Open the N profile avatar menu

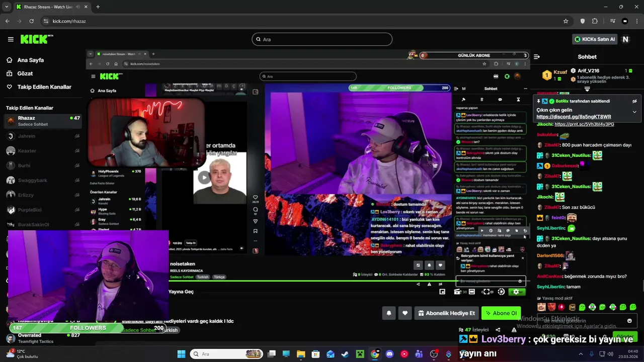click(625, 39)
